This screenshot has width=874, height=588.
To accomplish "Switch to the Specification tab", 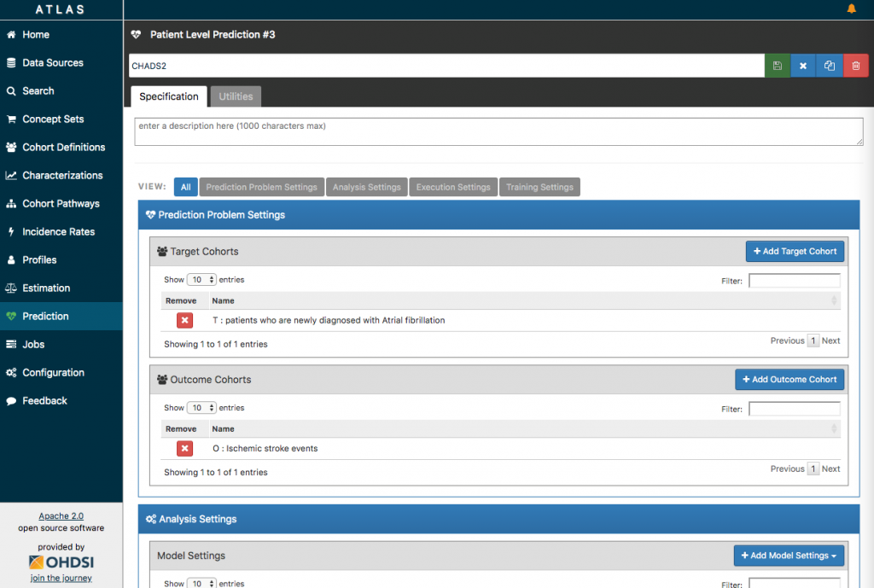I will coord(169,96).
